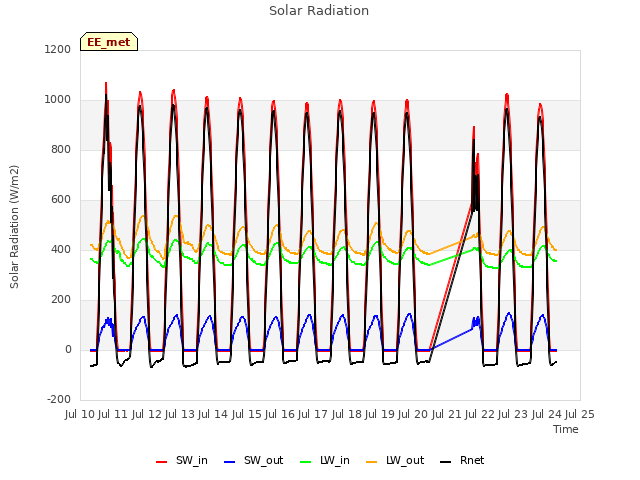The width and height of the screenshot is (640, 480).
Task: Toggle the Rnet legend entry
Action: click(x=462, y=461)
